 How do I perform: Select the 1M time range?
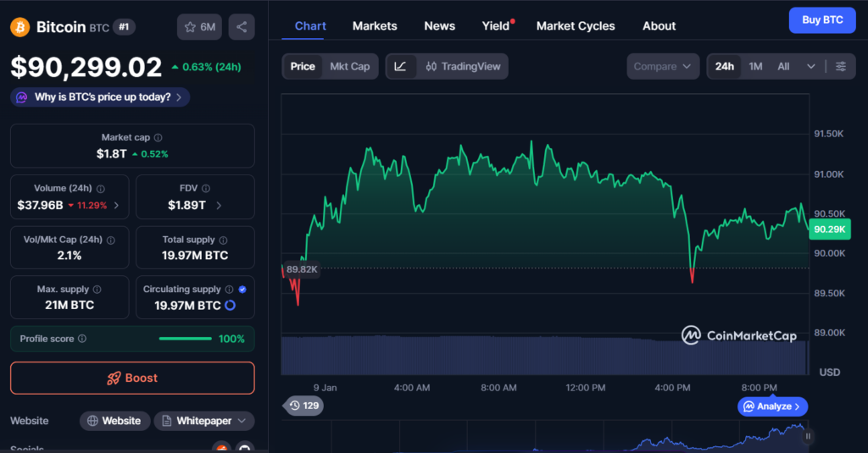pyautogui.click(x=755, y=66)
